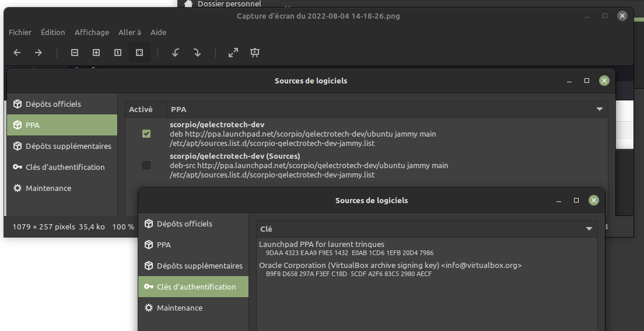Select the Launchpad PPA for laurent trinques key

click(322, 244)
